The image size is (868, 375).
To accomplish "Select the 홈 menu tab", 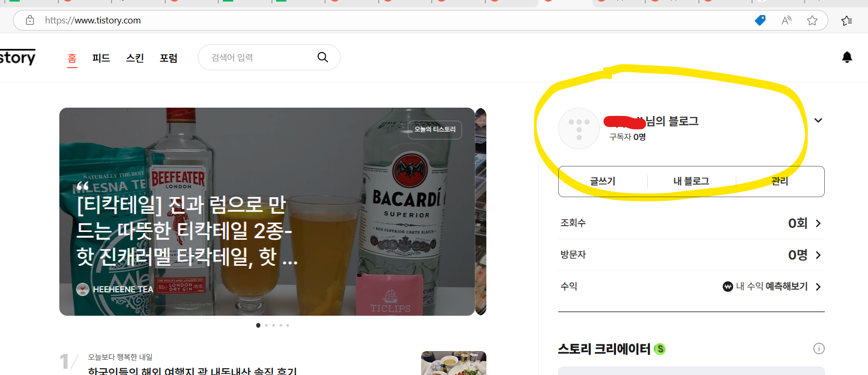I will pos(72,58).
